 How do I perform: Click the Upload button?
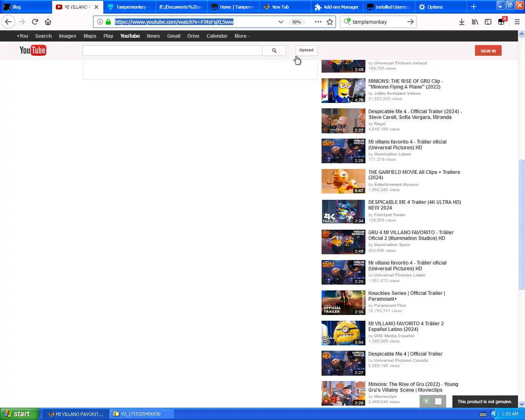tap(306, 50)
